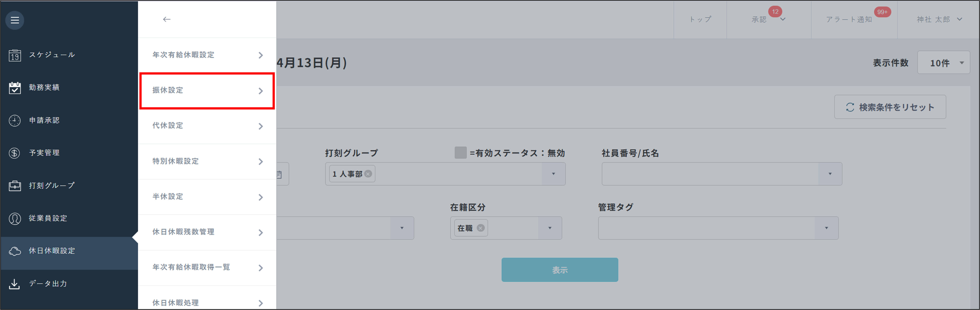This screenshot has width=980, height=310.
Task: Click the 休日休暇設定 cloud icon
Action: tap(14, 251)
